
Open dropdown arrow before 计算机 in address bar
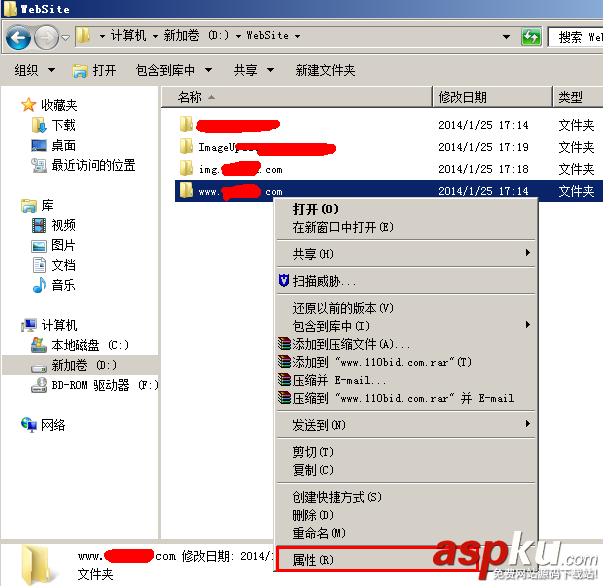[x=102, y=37]
